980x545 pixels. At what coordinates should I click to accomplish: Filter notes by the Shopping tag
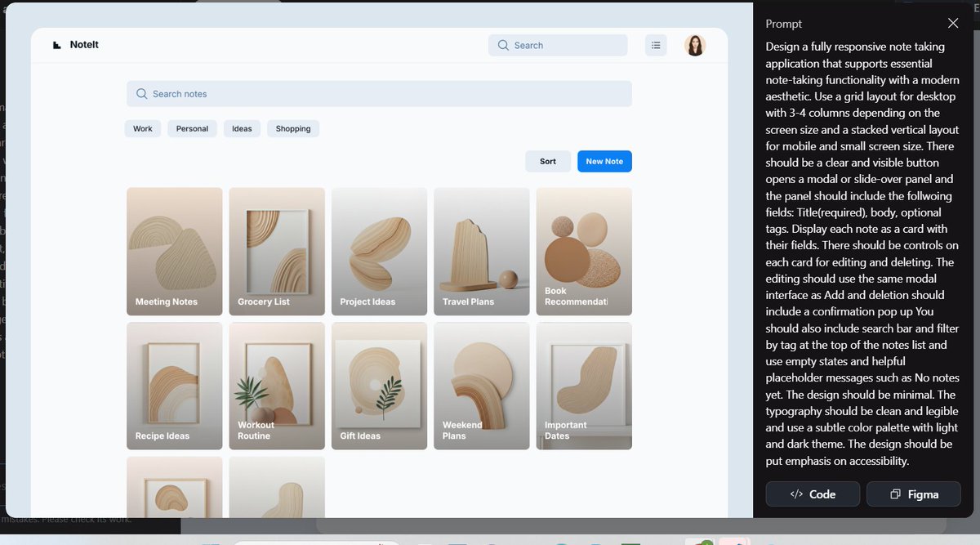click(293, 128)
